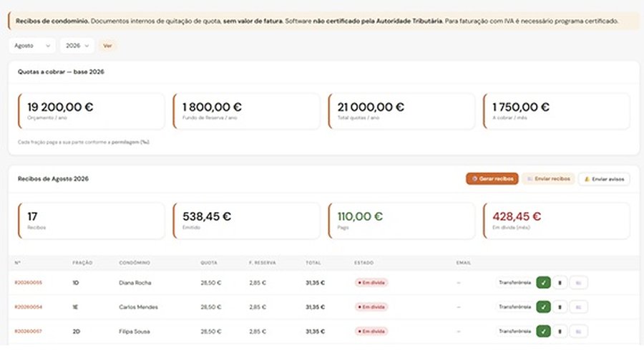
Task: Mark Carlos Mendes' receipt as paid
Action: (x=543, y=307)
